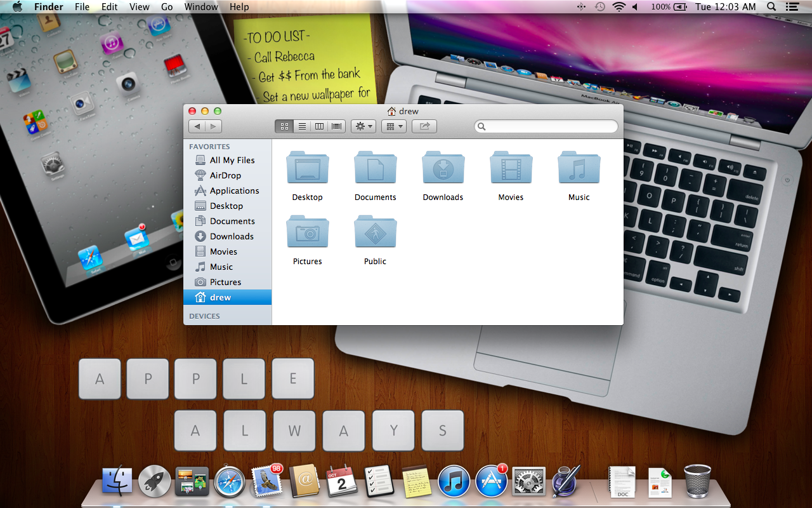The height and width of the screenshot is (508, 812).
Task: Select Applications in the sidebar
Action: coord(227,190)
